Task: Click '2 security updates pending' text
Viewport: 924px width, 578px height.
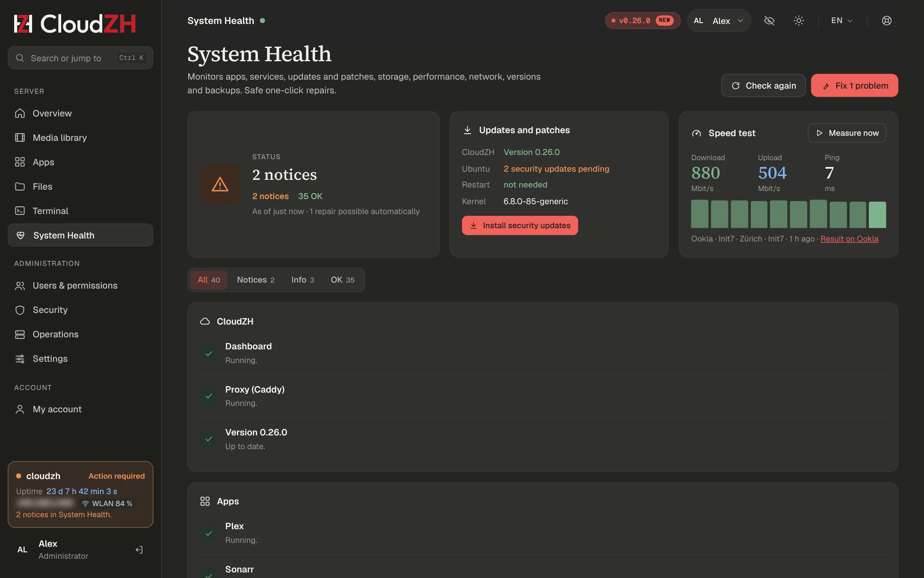Action: coord(556,169)
